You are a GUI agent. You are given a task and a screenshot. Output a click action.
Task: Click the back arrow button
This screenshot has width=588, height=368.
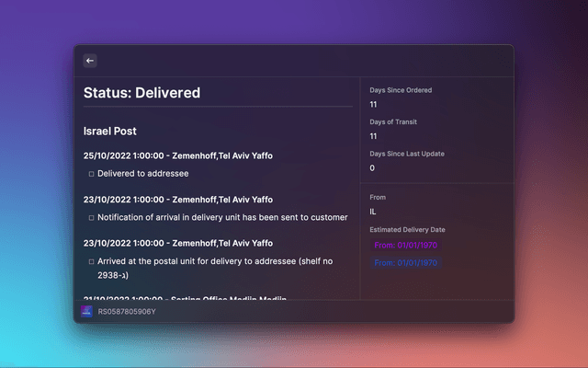(x=90, y=61)
